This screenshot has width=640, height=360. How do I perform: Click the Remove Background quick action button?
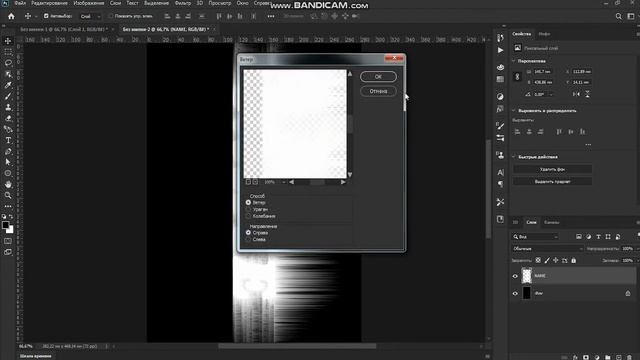(x=552, y=169)
